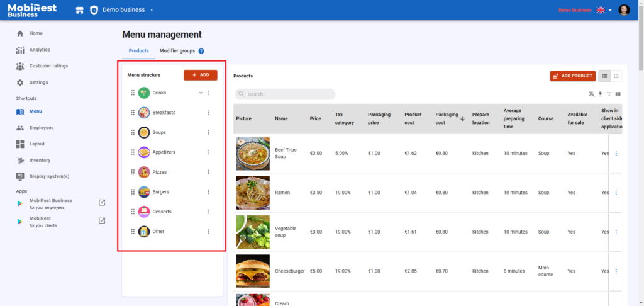Open the Demo business dropdown arrow
The height and width of the screenshot is (306, 644).
[x=152, y=10]
